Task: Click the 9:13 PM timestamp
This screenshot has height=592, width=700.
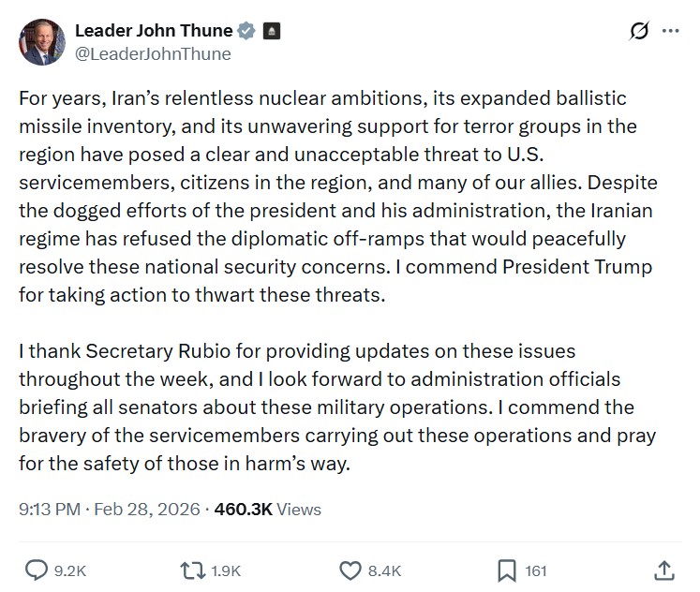Action: 49,510
